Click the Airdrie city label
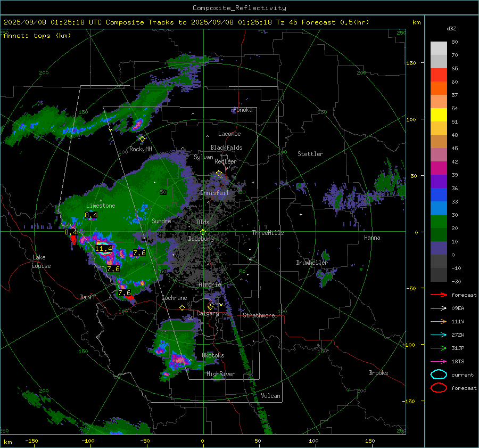This screenshot has height=448, width=479. (x=210, y=284)
